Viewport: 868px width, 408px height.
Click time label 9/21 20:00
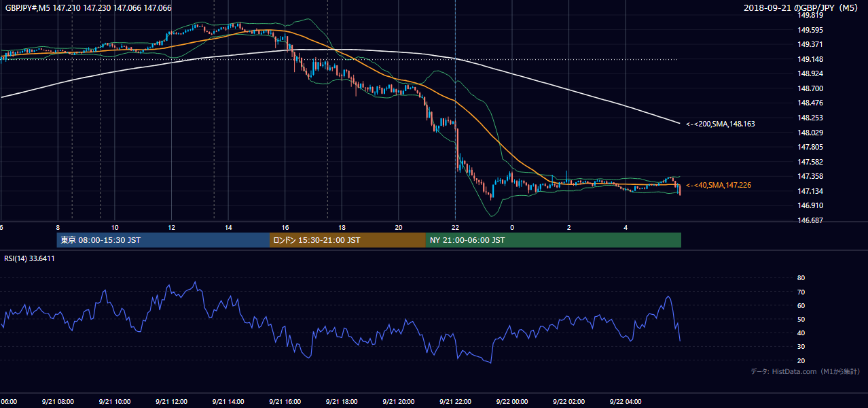(399, 402)
